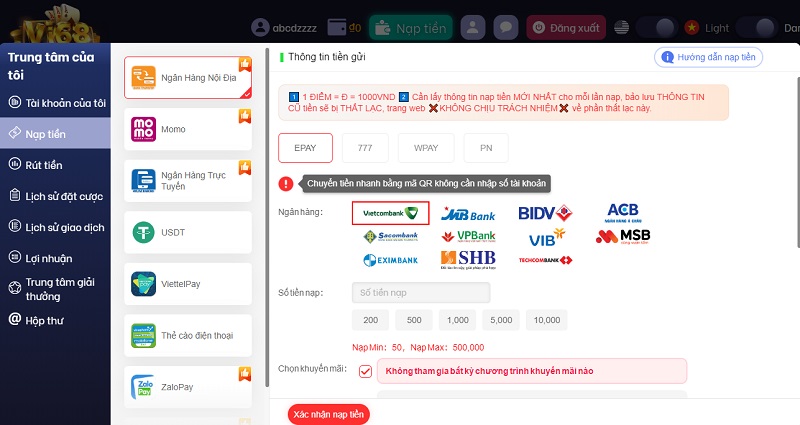The height and width of the screenshot is (425, 800).
Task: Open Nạp tiền in the sidebar
Action: 55,134
